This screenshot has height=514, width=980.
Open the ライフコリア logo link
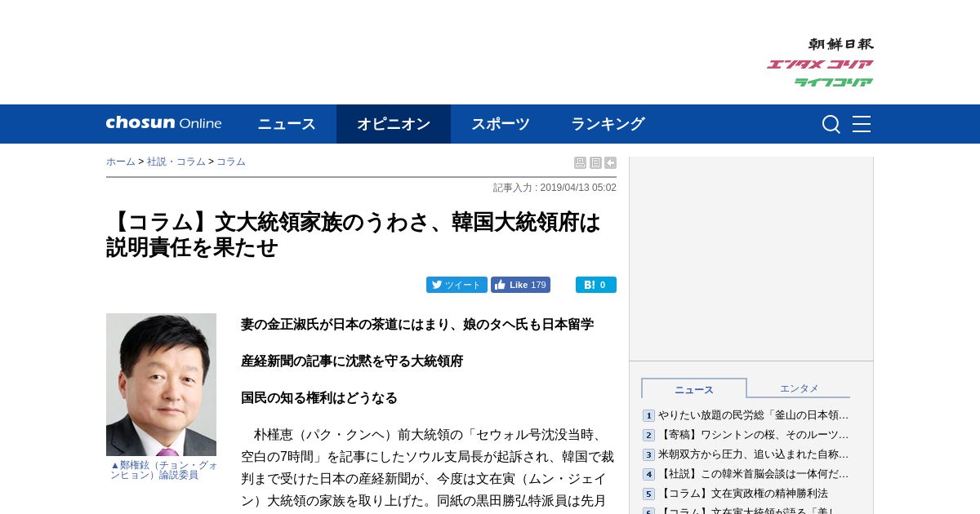(x=834, y=82)
